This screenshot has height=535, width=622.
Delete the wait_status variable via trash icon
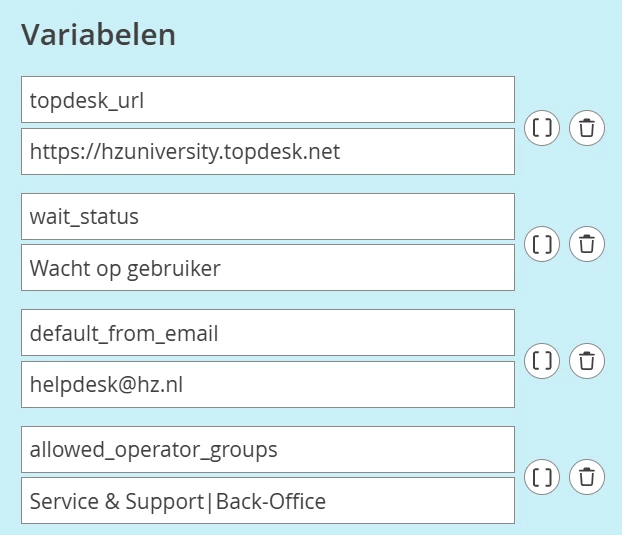coord(587,244)
